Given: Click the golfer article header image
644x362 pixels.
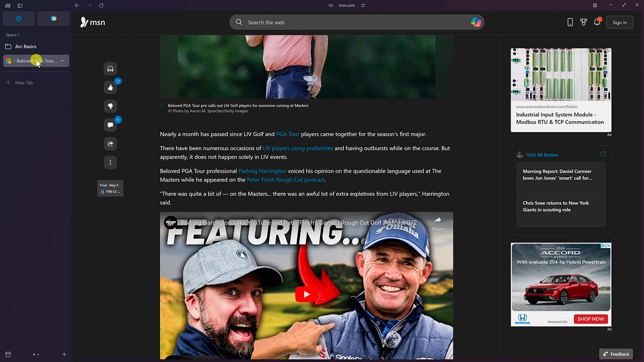Looking at the screenshot, I should point(306,66).
